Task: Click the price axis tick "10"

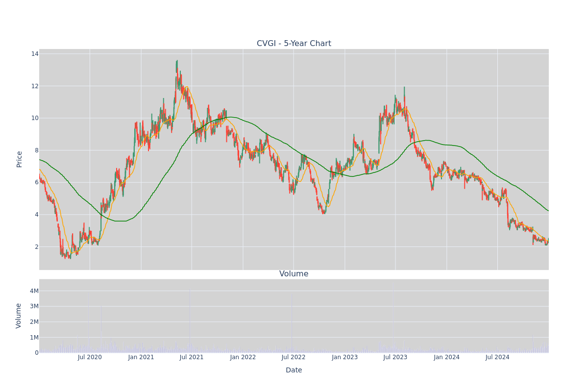Action: pyautogui.click(x=35, y=118)
